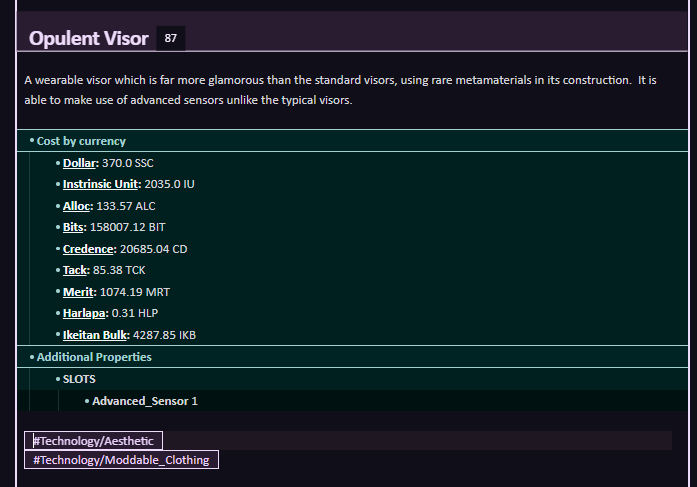This screenshot has height=487, width=697.
Task: Open the Tack currency link
Action: pyautogui.click(x=75, y=270)
